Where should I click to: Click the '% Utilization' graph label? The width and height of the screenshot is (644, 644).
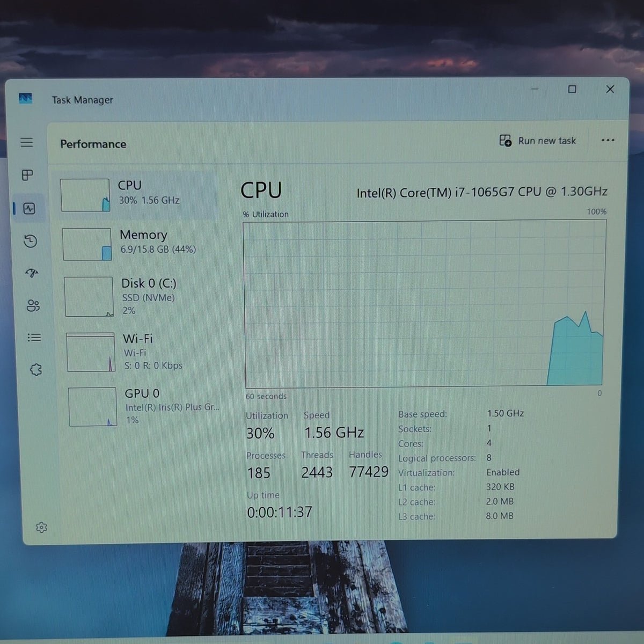tap(266, 214)
